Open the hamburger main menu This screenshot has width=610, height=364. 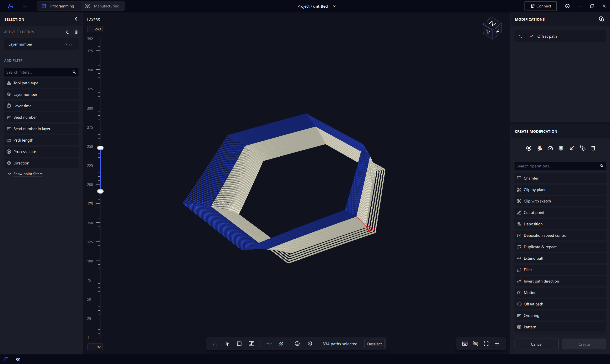[25, 6]
